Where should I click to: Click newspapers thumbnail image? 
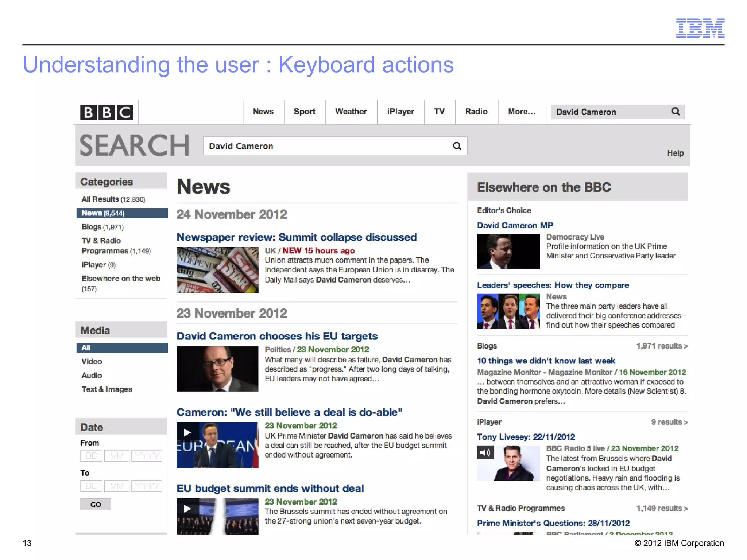click(x=217, y=270)
